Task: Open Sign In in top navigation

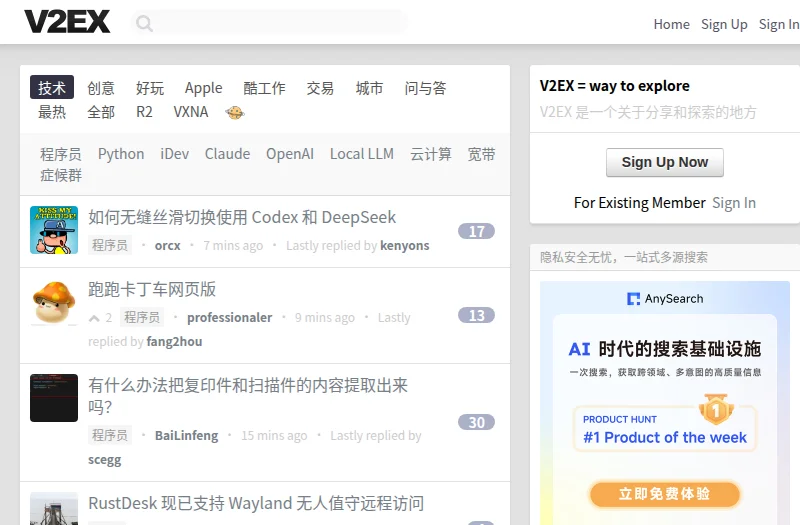Action: coord(779,24)
